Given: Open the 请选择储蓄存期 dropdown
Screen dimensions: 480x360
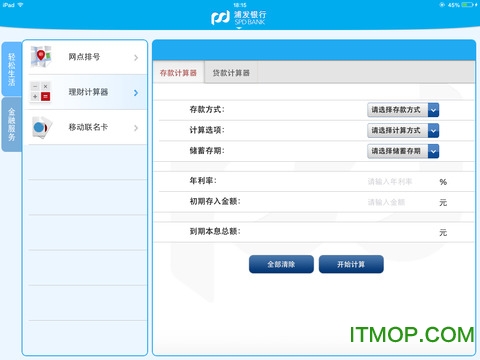Looking at the screenshot, I should point(403,151).
